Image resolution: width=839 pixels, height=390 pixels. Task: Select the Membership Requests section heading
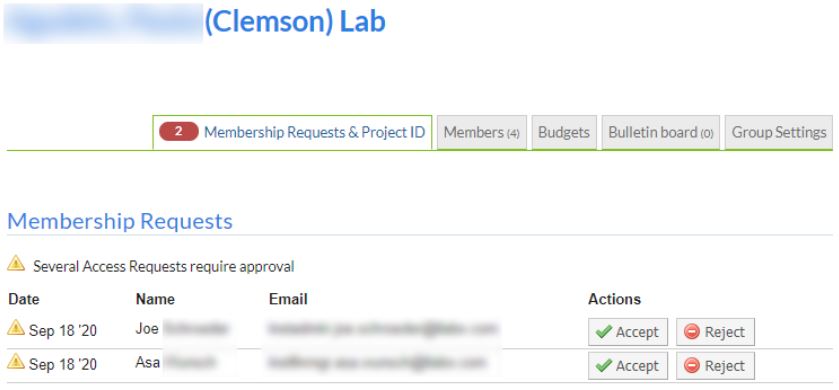(x=120, y=221)
